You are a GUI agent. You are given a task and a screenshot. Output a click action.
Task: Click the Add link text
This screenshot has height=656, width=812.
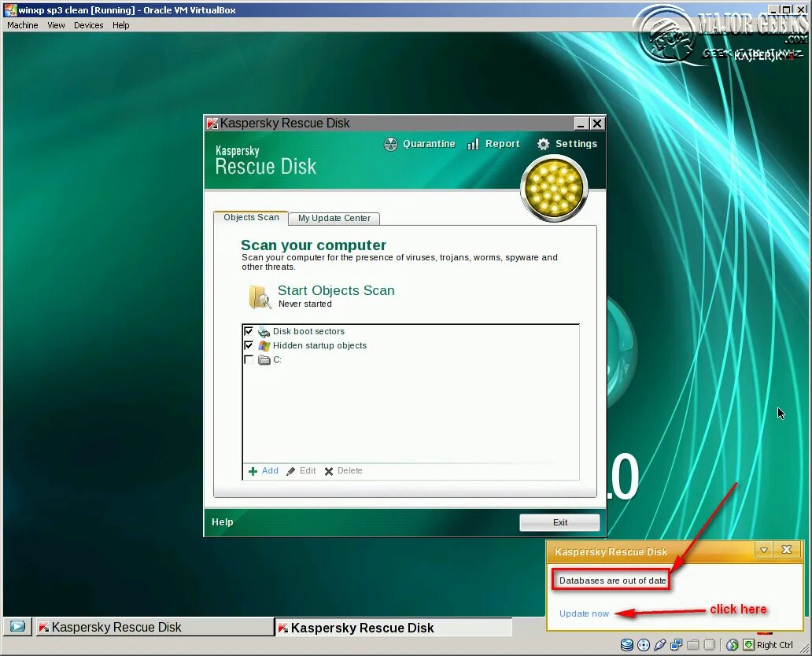click(270, 470)
